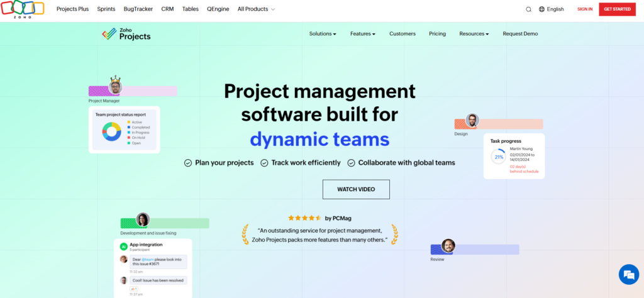644x298 pixels.
Task: Click the Plan your projects checkmark
Action: [x=187, y=163]
